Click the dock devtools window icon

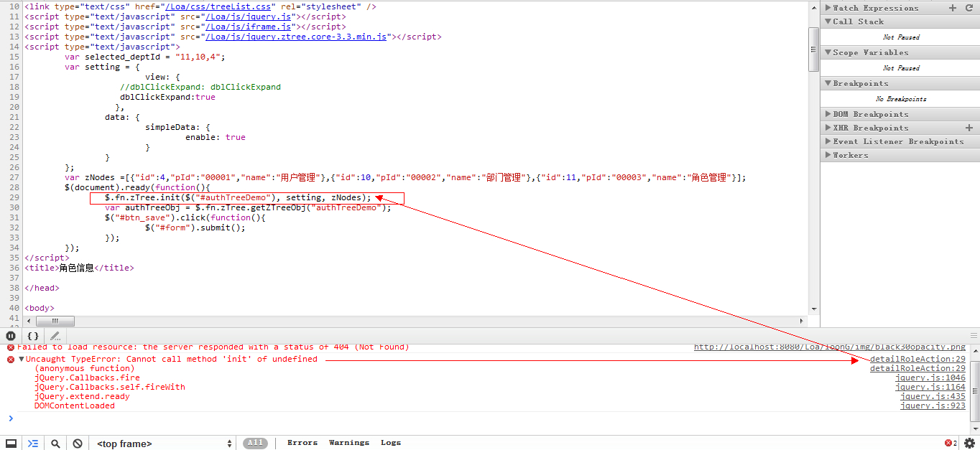(x=11, y=444)
